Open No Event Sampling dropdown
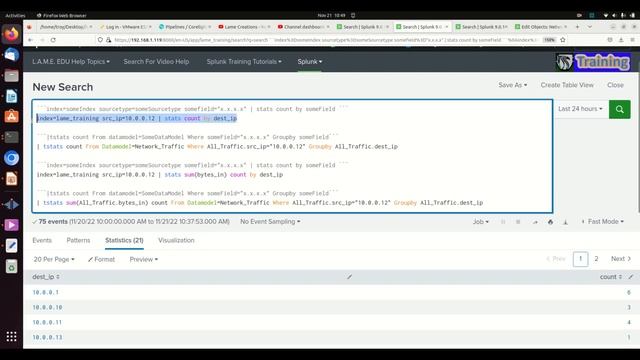This screenshot has height=360, width=640. click(270, 222)
